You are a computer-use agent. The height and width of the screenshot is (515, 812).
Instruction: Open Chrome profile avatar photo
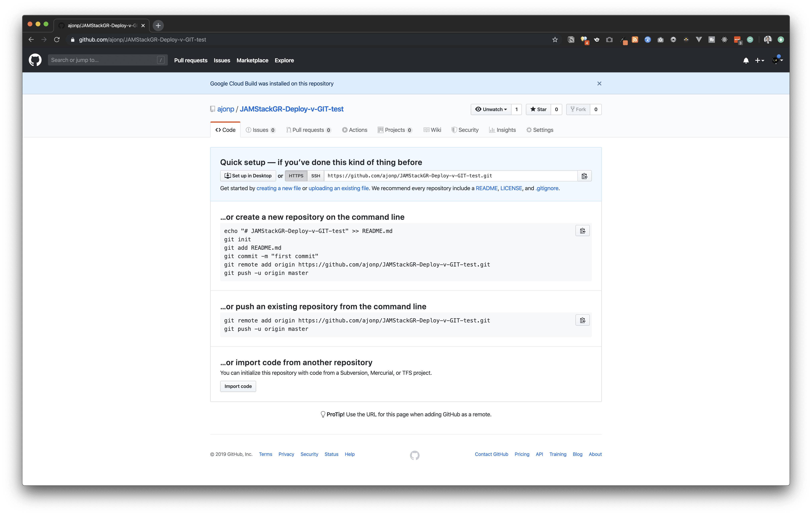click(x=768, y=40)
